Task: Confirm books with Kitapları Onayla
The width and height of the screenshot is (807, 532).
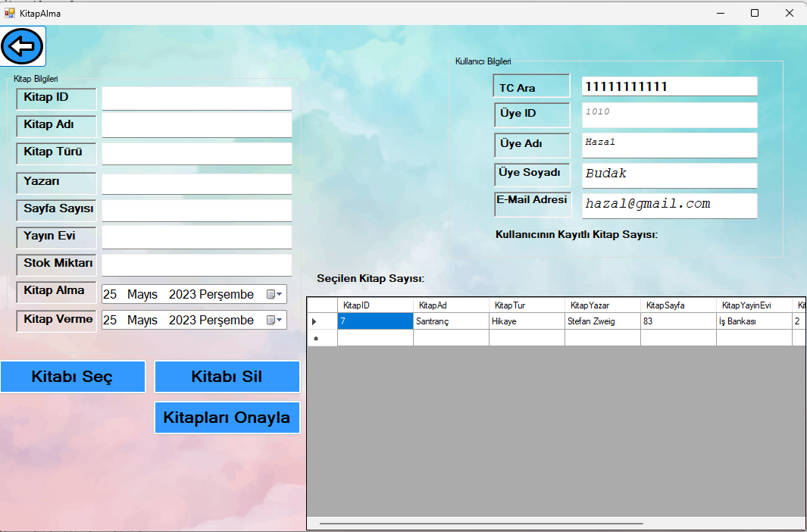Action: coord(227,417)
